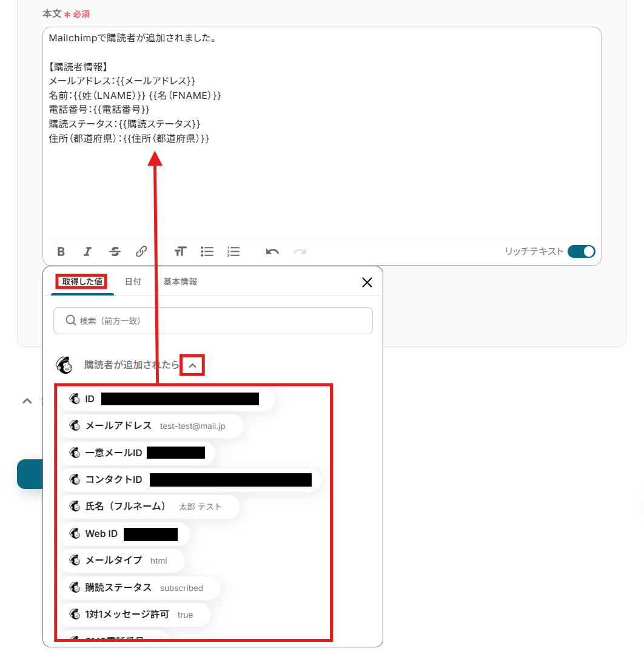The image size is (644, 668).
Task: Collapse the 購読者が追加されたら section
Action: [192, 365]
